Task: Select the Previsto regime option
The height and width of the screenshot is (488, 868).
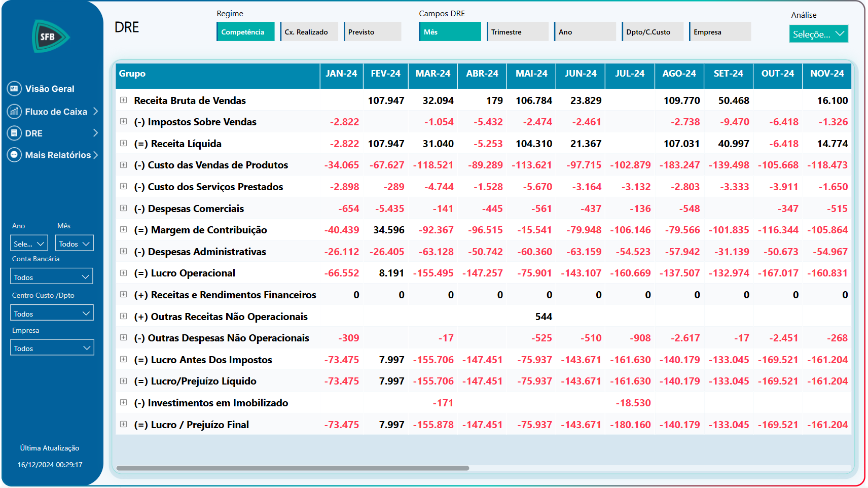Action: (x=373, y=31)
